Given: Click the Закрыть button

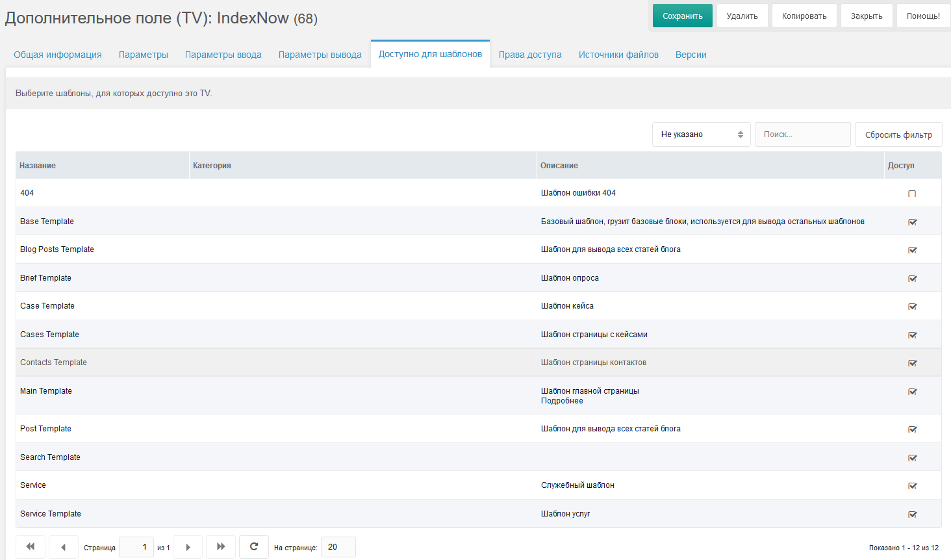Looking at the screenshot, I should (x=867, y=16).
